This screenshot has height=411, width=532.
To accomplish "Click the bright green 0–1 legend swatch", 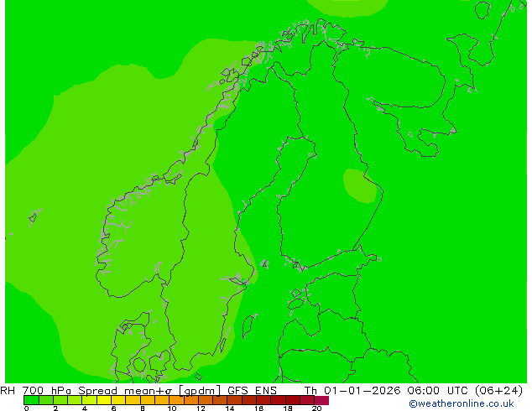I will [x=31, y=400].
